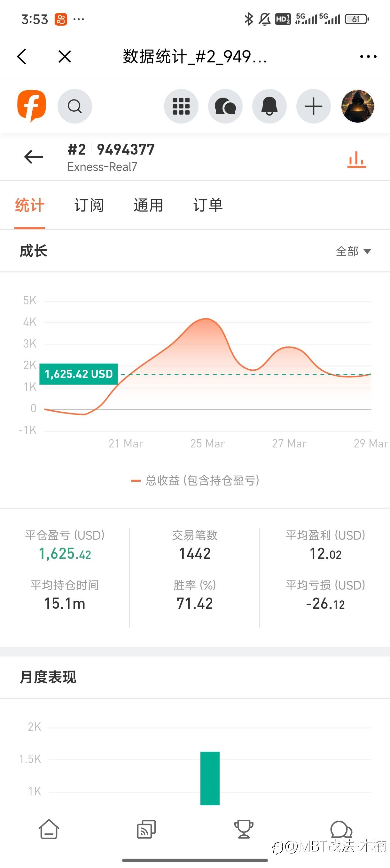
Task: Open the search magnifier button
Action: 75,106
